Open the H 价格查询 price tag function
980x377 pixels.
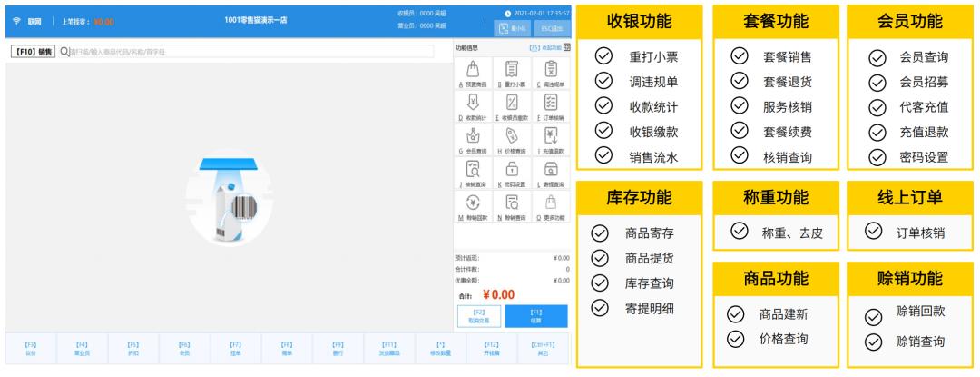point(511,139)
